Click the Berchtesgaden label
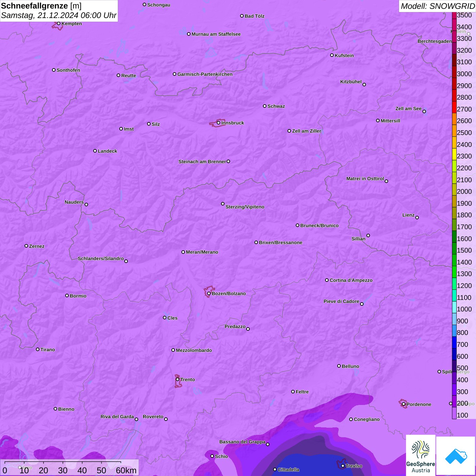 [x=435, y=41]
